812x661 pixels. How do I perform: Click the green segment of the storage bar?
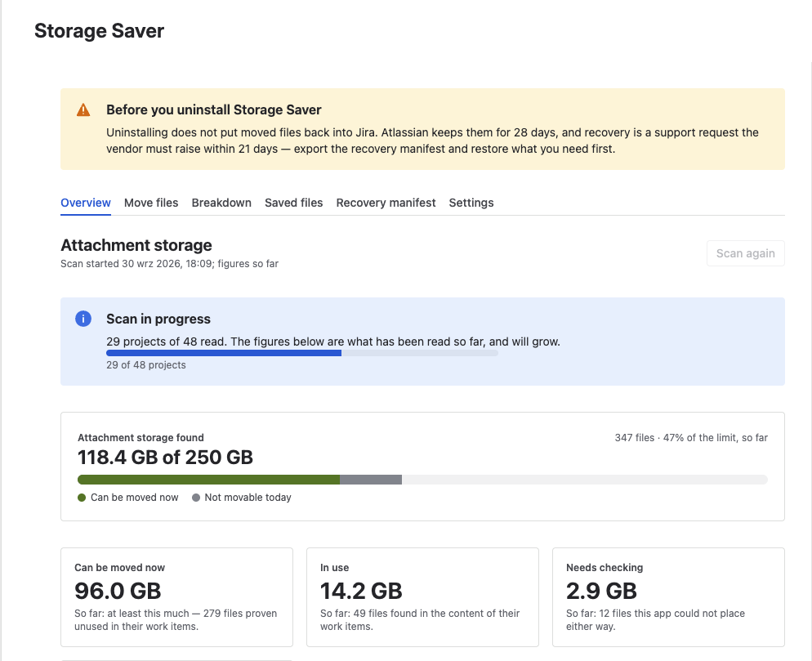[208, 480]
